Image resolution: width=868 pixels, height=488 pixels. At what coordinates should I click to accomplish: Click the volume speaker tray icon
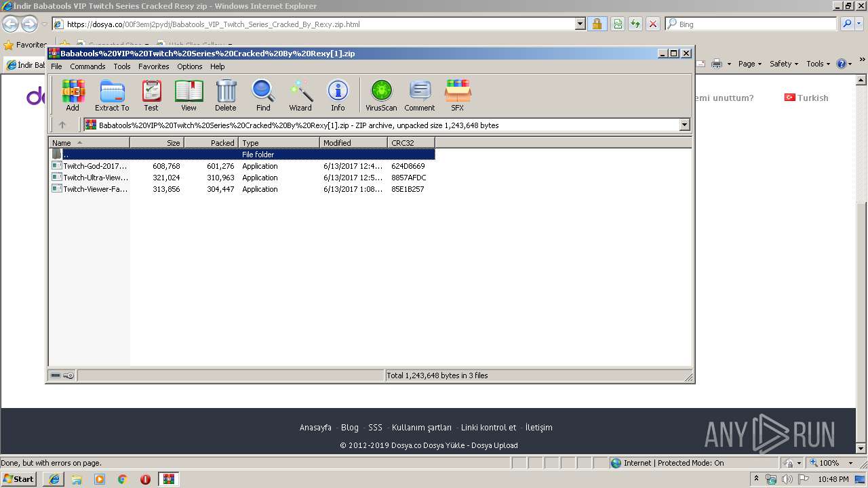(x=787, y=479)
